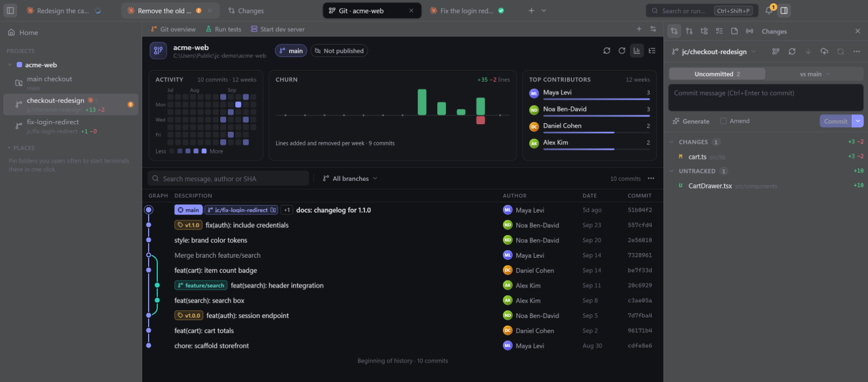Open the All branches filter dropdown
The height and width of the screenshot is (382, 868).
[x=350, y=179]
